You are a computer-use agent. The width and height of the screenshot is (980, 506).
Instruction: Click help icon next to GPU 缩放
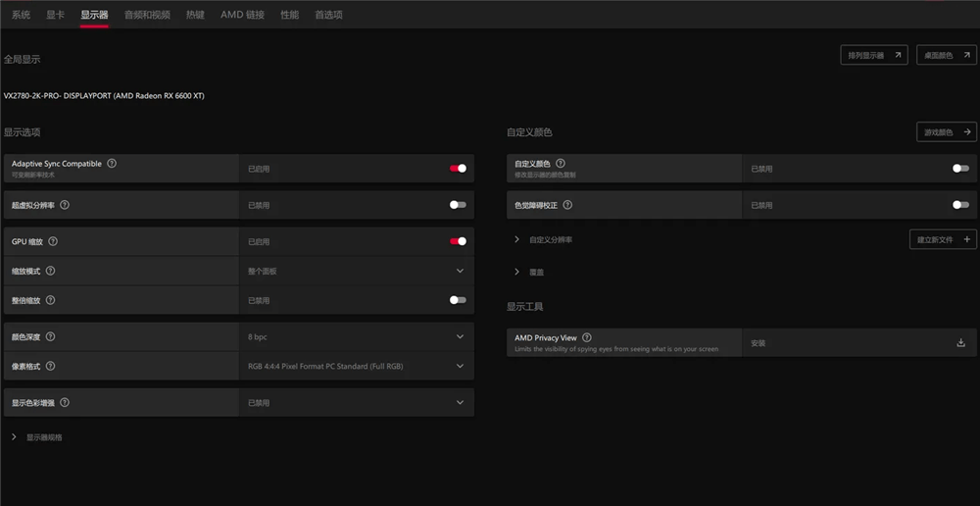[53, 241]
